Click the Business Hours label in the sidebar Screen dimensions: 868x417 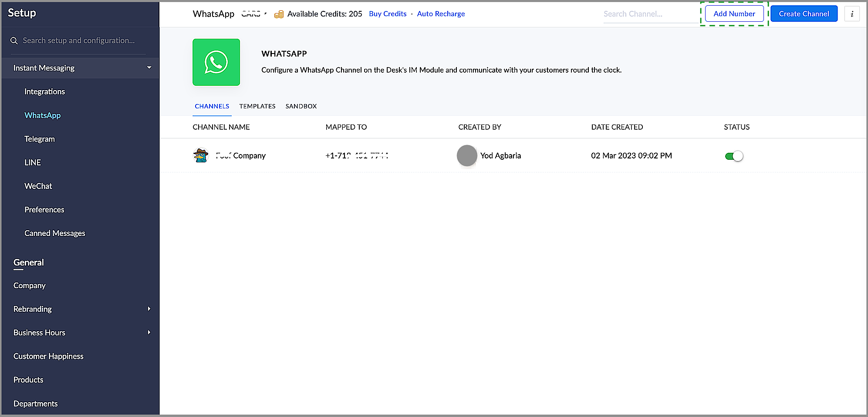tap(39, 333)
